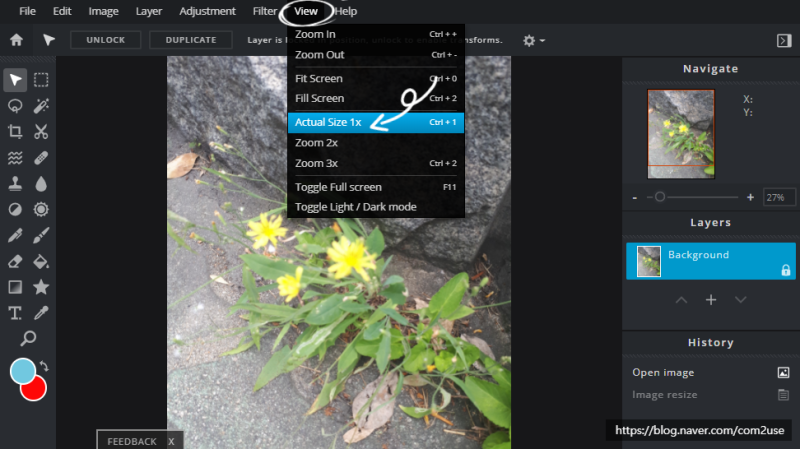The width and height of the screenshot is (800, 449).
Task: Select the Shape star tool
Action: pyautogui.click(x=41, y=287)
